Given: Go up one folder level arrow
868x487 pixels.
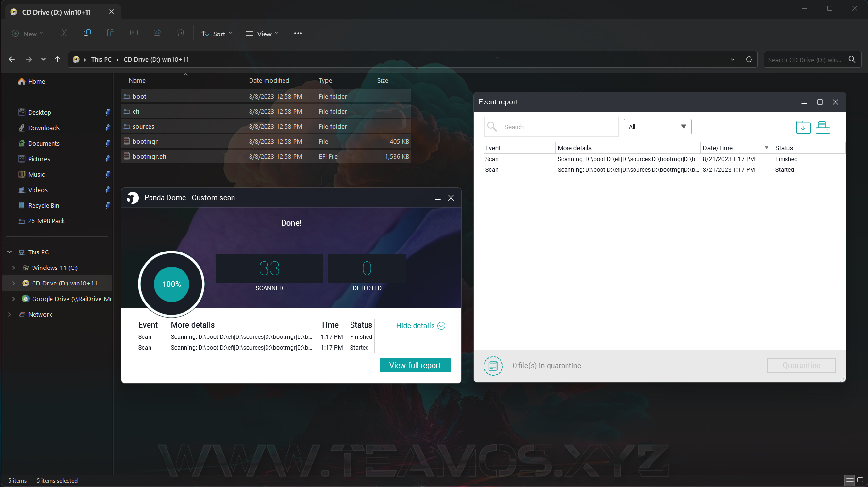Looking at the screenshot, I should [57, 59].
